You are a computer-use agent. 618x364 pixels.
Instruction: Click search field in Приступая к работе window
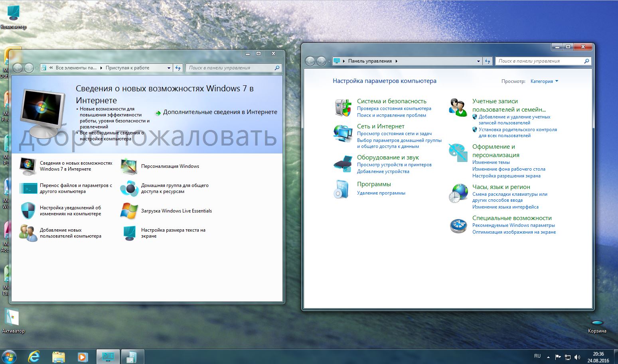pyautogui.click(x=234, y=68)
